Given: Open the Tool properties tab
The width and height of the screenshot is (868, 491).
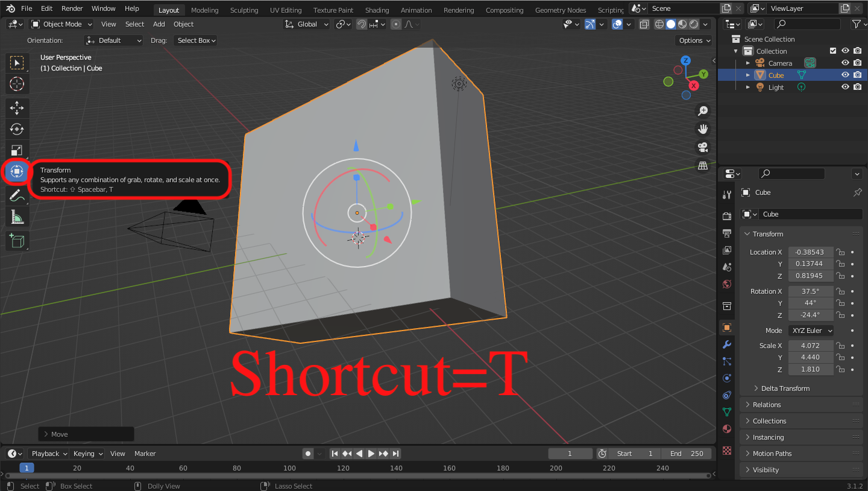Looking at the screenshot, I should (727, 194).
